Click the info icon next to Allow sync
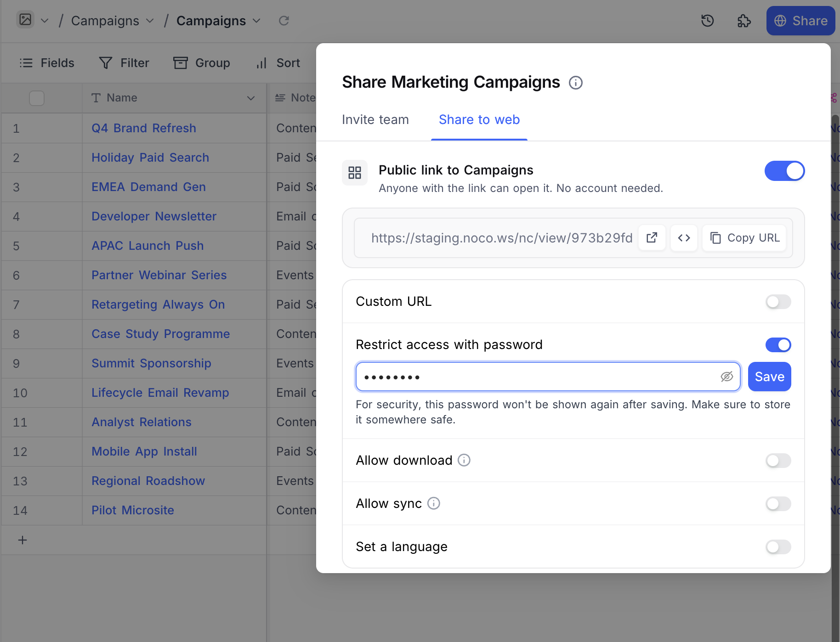Image resolution: width=840 pixels, height=642 pixels. click(434, 503)
